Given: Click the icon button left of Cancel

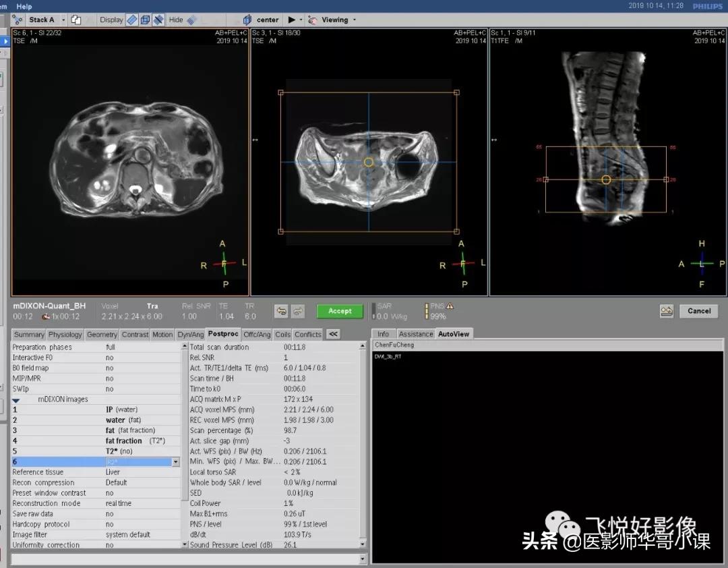Looking at the screenshot, I should pos(667,311).
